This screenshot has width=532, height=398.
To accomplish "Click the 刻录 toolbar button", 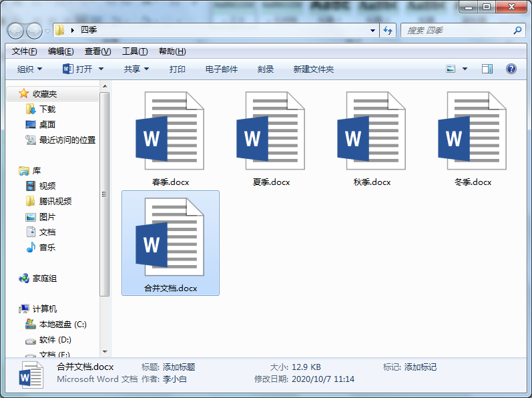I will [x=265, y=69].
